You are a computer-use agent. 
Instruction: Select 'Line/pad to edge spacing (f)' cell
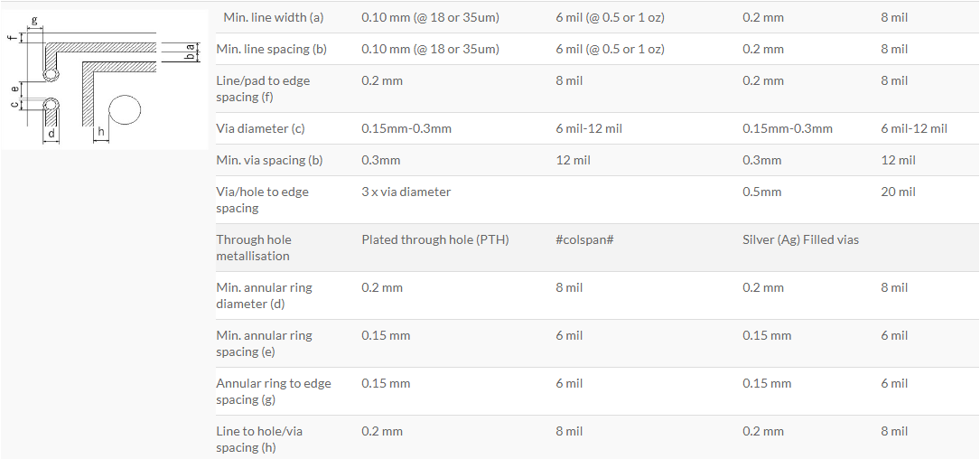click(263, 89)
